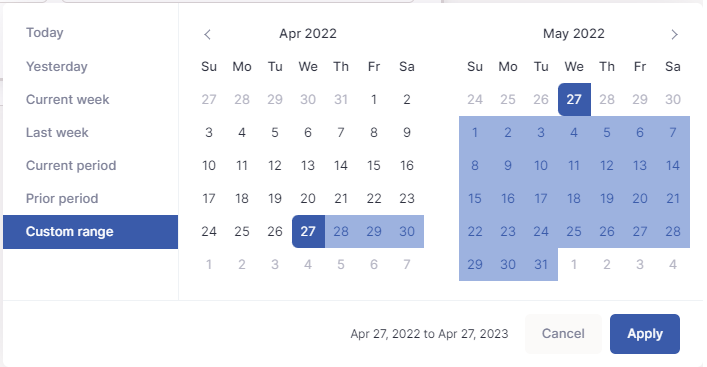
Task: Choose the Yesterday preset
Action: click(57, 66)
